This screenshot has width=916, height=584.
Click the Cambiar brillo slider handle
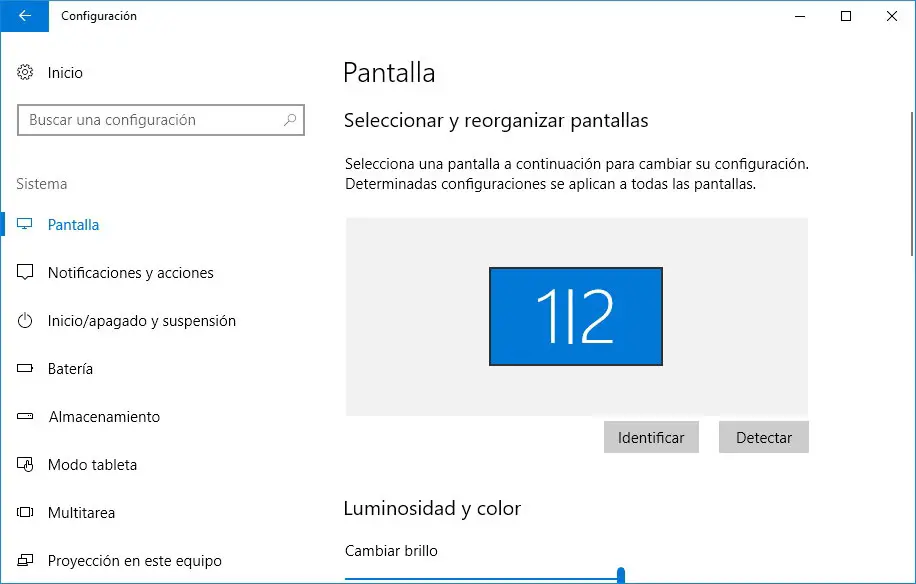point(621,575)
